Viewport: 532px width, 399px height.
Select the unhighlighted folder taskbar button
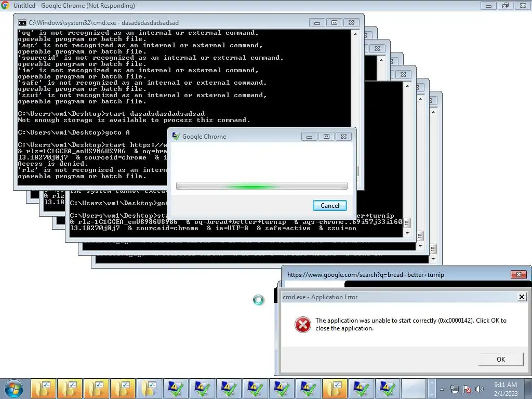[x=150, y=389]
